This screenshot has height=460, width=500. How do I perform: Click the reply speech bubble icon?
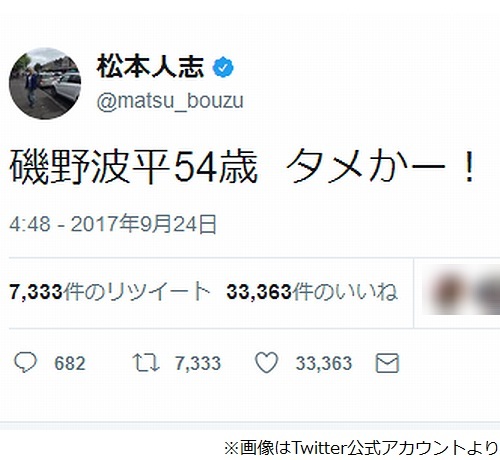[26, 362]
